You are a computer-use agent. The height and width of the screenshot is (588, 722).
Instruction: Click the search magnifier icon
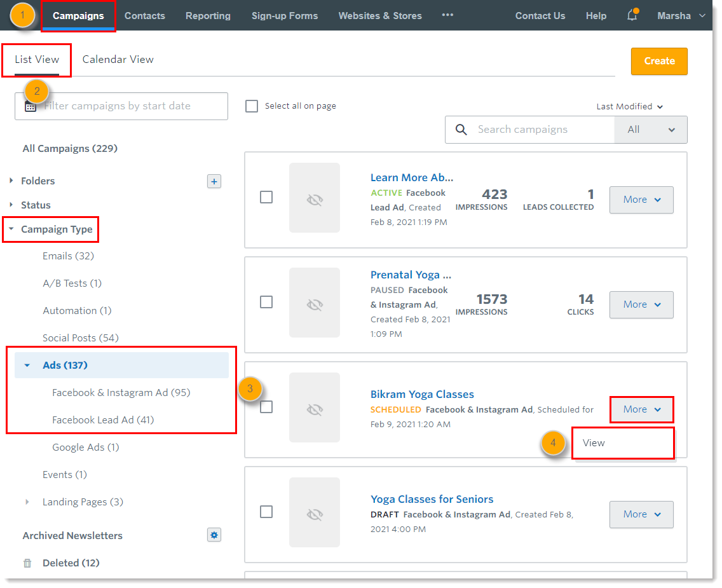[461, 129]
